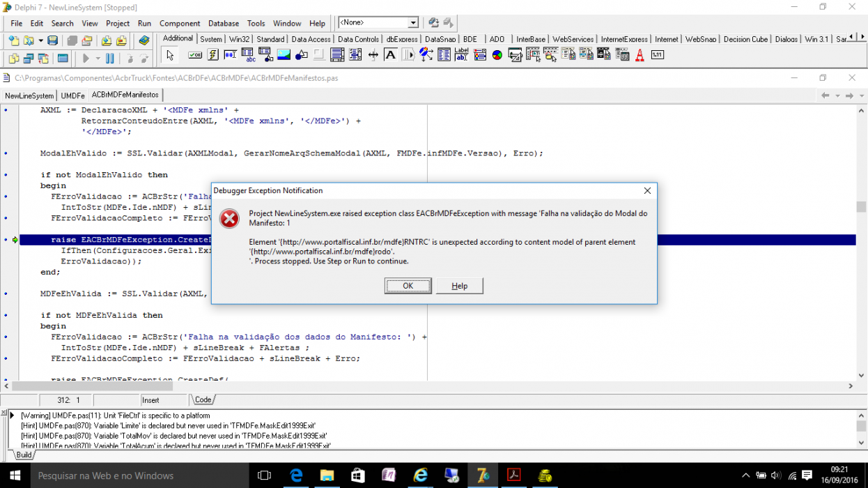Image resolution: width=868 pixels, height=488 pixels.
Task: Select the red letter A component icon
Action: pos(640,55)
